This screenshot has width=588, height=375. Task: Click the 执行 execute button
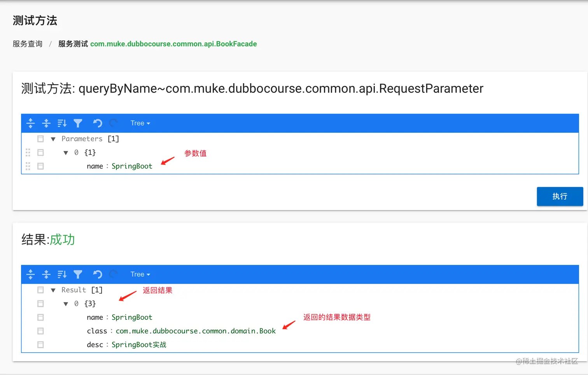(x=560, y=196)
